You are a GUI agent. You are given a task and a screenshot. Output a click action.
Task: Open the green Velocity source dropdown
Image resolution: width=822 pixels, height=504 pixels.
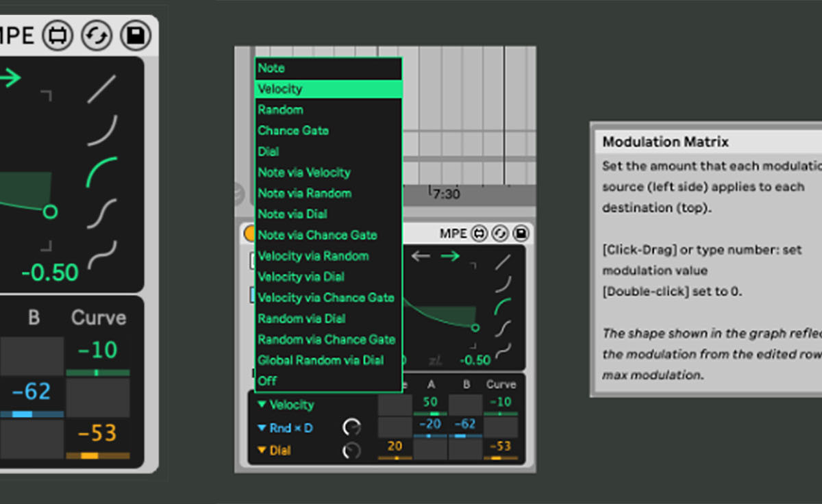pyautogui.click(x=286, y=405)
